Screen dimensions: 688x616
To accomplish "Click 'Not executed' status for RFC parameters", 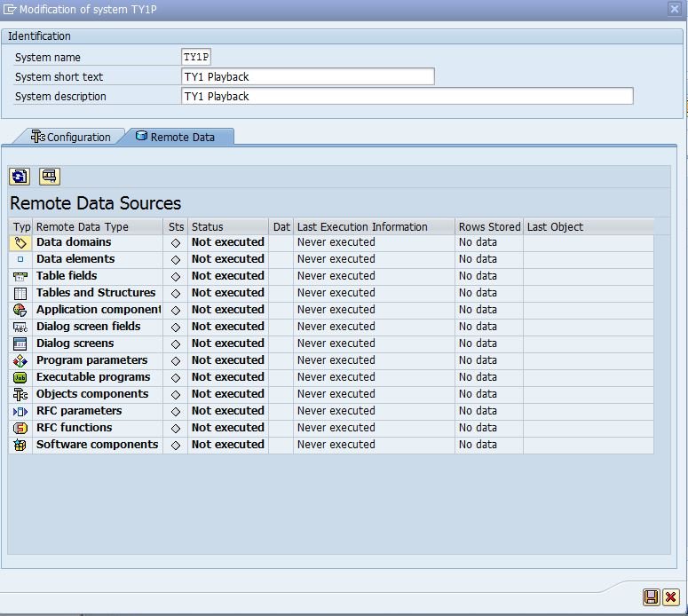I will pos(228,411).
